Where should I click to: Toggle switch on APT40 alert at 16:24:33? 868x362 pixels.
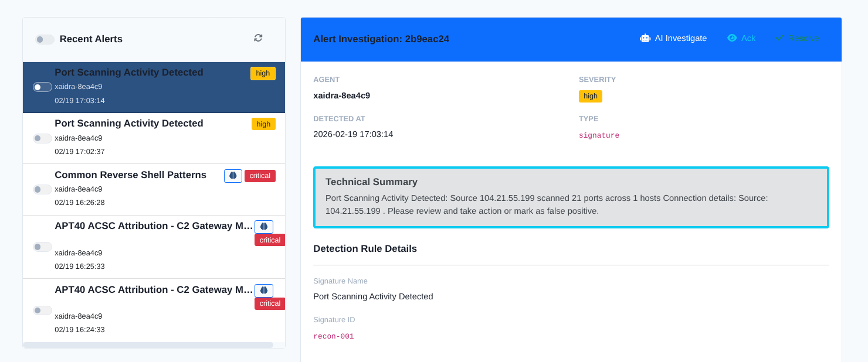pyautogui.click(x=42, y=310)
